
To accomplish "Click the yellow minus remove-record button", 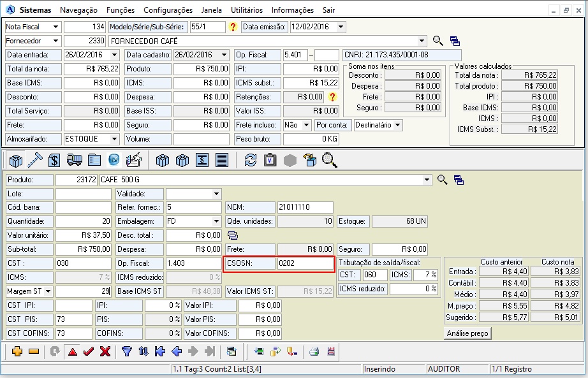I will (34, 351).
